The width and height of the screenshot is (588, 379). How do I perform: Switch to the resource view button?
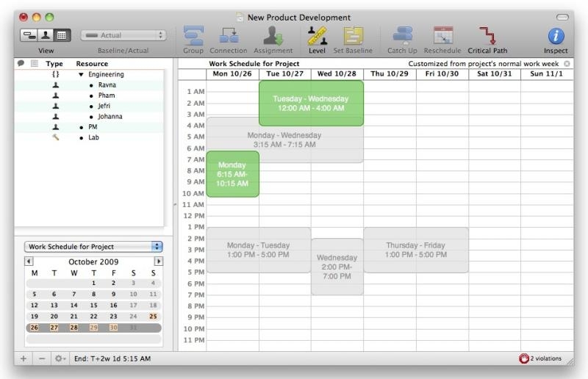tap(46, 35)
